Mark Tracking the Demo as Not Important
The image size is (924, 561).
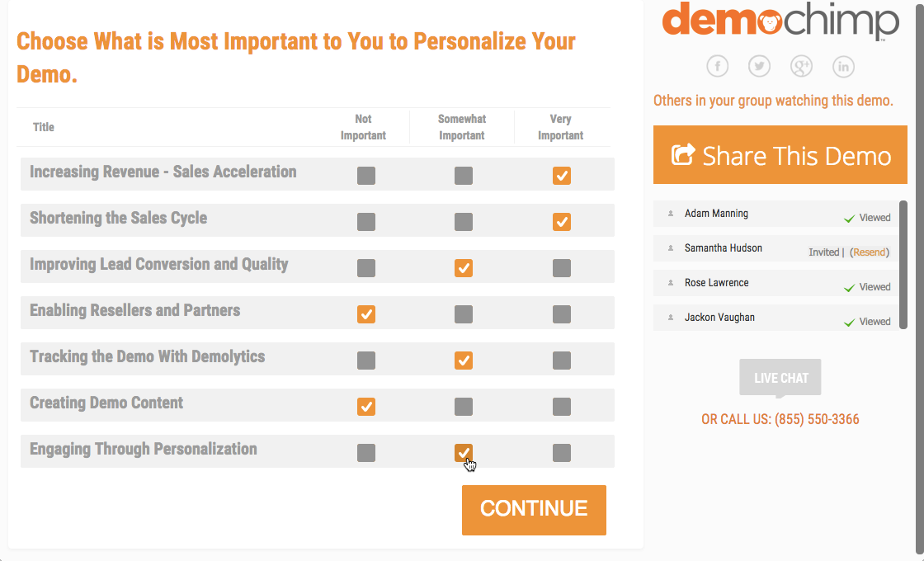pos(366,361)
